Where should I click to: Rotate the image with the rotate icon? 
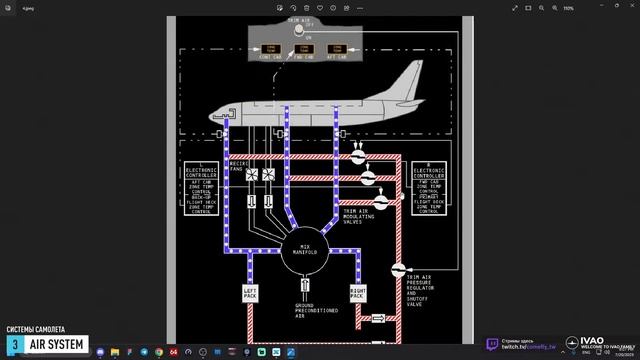(x=293, y=8)
